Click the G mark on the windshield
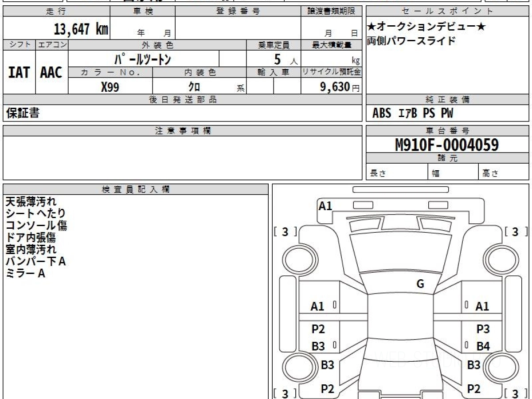Screen dimensions: 532x399 click(420, 284)
